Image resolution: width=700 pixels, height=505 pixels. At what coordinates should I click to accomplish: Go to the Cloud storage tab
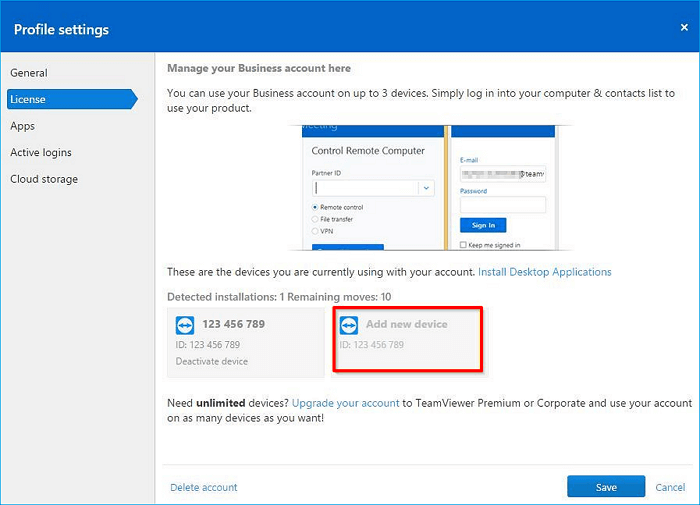click(44, 179)
